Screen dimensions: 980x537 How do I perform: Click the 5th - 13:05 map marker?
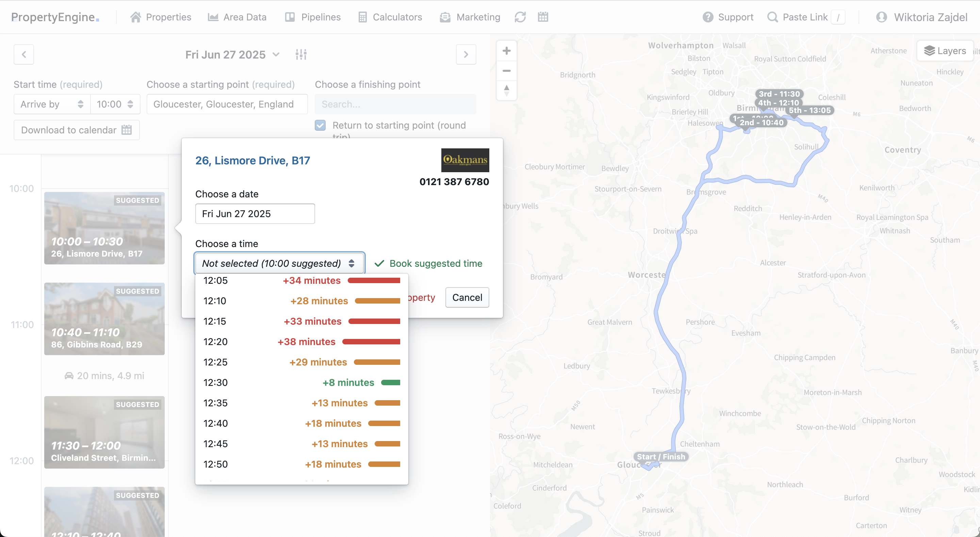[x=810, y=110]
